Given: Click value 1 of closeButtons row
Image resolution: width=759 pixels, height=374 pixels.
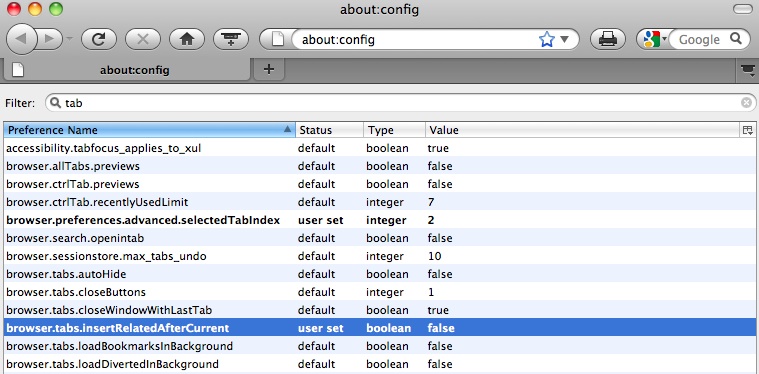Looking at the screenshot, I should [x=431, y=292].
